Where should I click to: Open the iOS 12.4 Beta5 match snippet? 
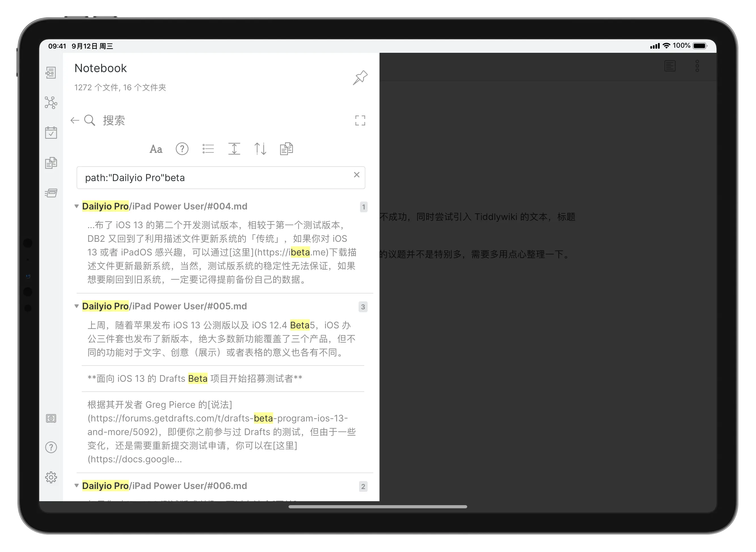[222, 339]
